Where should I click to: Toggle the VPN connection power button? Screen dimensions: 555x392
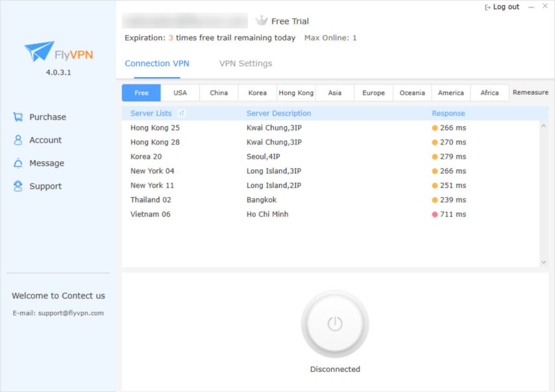tap(334, 324)
